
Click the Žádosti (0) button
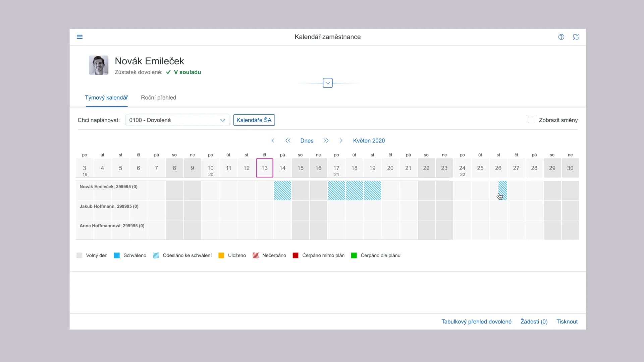point(534,321)
